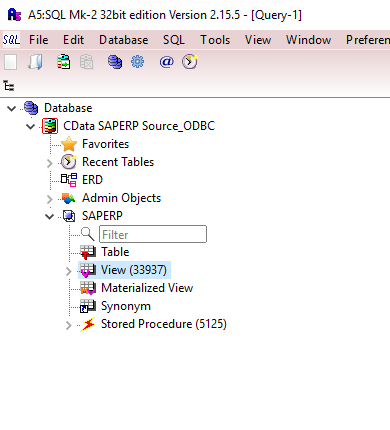This screenshot has height=430, width=390.
Task: Collapse the CData SAPERP Source_ODBC node
Action: [x=31, y=126]
